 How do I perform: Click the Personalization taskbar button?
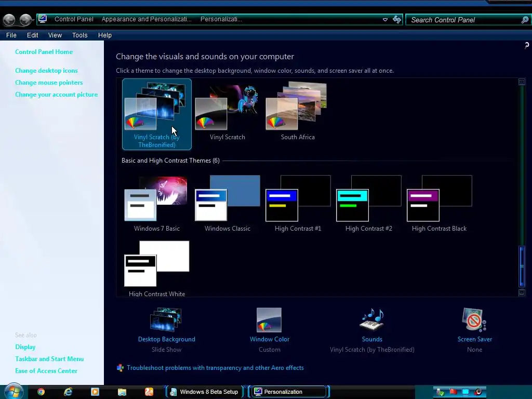point(289,392)
